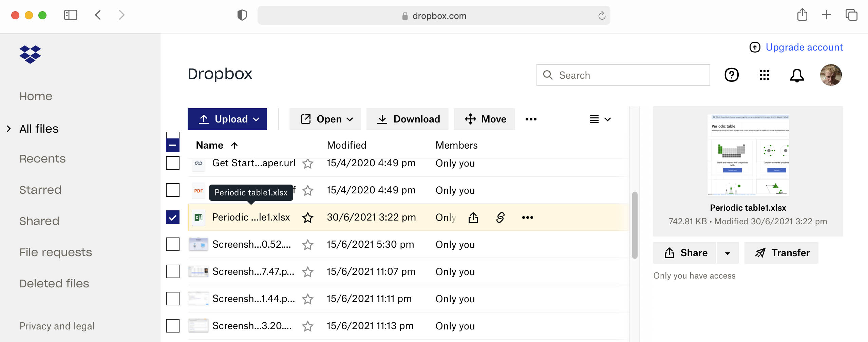The width and height of the screenshot is (868, 342).
Task: Click the Move button
Action: coord(484,119)
